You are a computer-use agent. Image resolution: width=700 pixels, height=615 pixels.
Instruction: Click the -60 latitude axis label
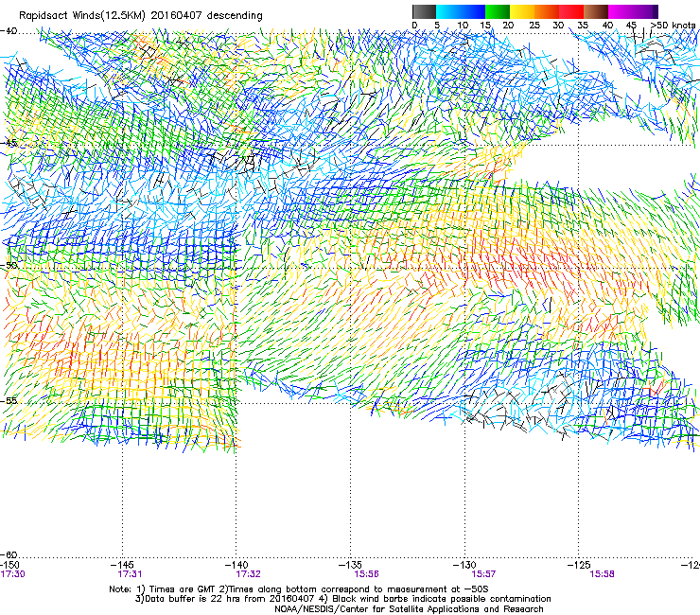tap(9, 554)
